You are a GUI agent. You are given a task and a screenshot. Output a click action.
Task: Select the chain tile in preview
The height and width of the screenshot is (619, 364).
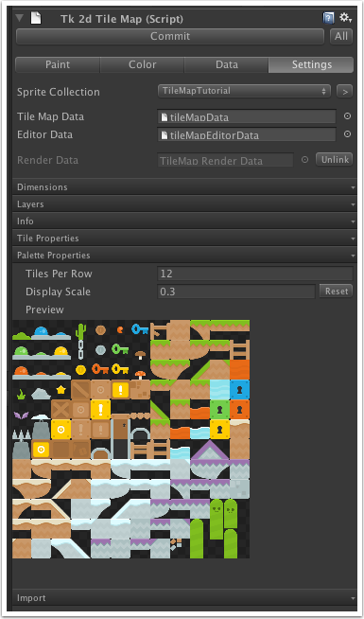(81, 350)
